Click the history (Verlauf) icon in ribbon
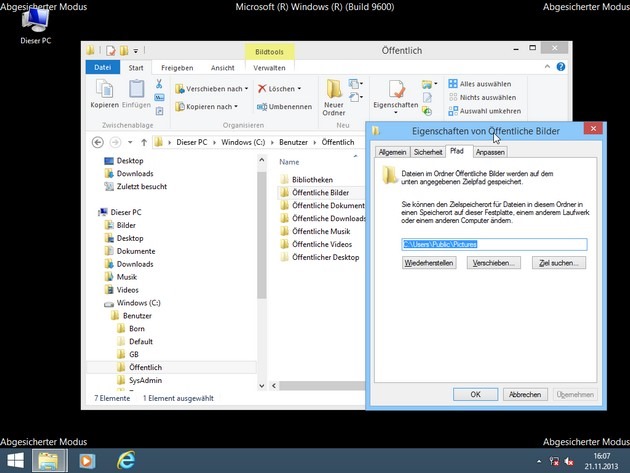Screen dimensions: 630x473 pos(427,111)
